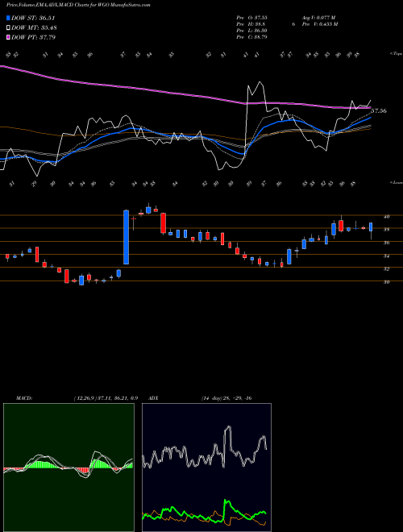The image size is (403, 532).
Task: Select the DOW ST: 36.51 label
Action: 33,18
